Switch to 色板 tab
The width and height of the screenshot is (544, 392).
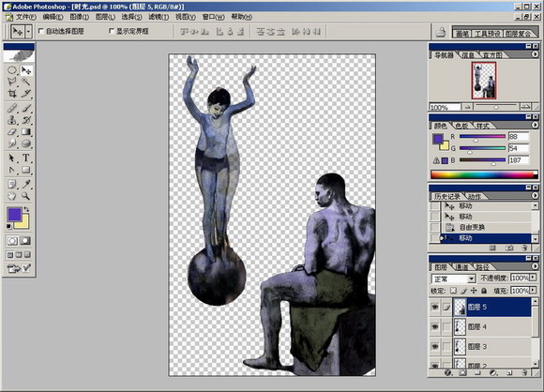coord(461,126)
